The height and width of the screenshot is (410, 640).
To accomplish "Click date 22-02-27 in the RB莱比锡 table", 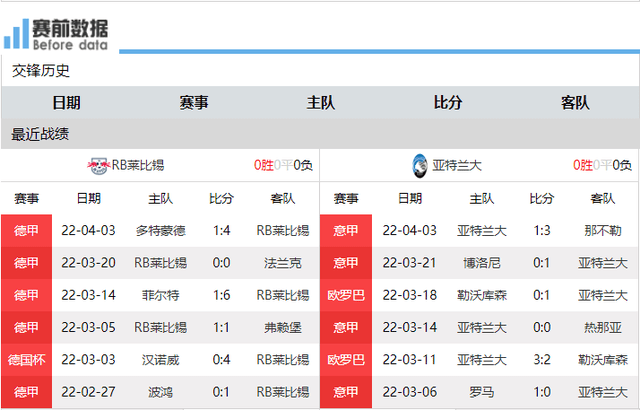I will click(89, 392).
